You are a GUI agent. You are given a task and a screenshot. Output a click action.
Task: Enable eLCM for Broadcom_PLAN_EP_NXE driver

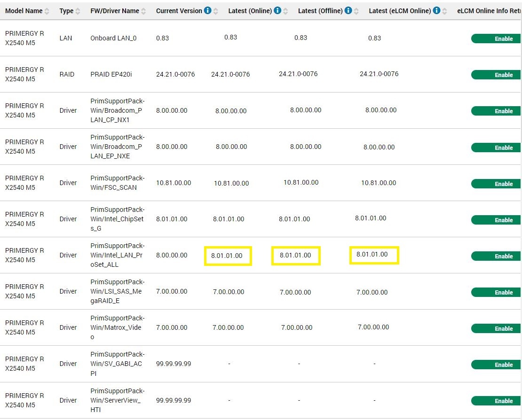(x=496, y=148)
